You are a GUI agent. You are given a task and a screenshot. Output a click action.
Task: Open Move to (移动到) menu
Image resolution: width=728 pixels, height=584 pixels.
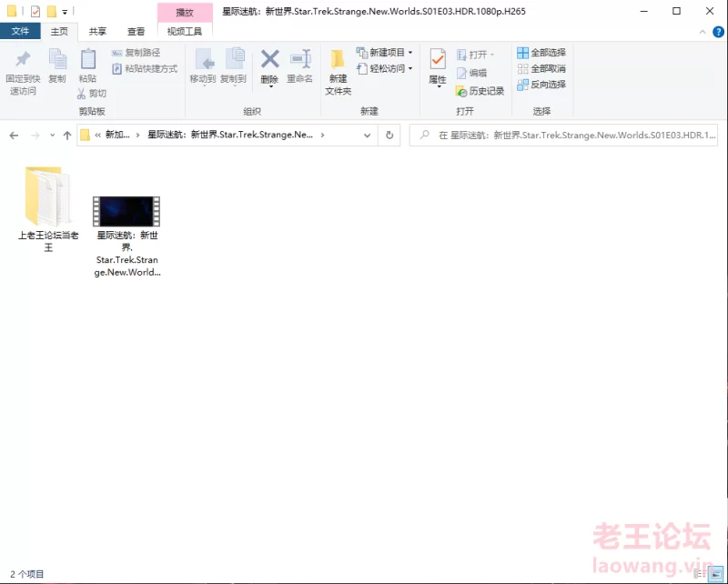pos(203,66)
